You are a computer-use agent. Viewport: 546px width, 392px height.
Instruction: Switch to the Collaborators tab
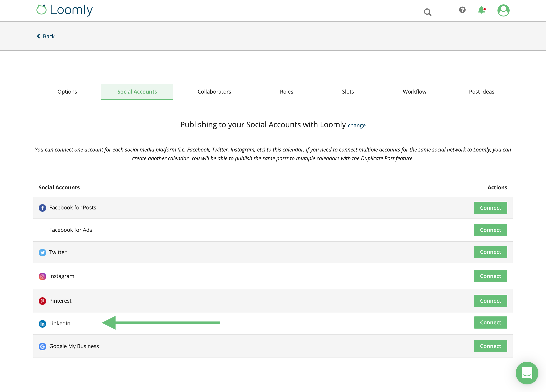pos(214,92)
